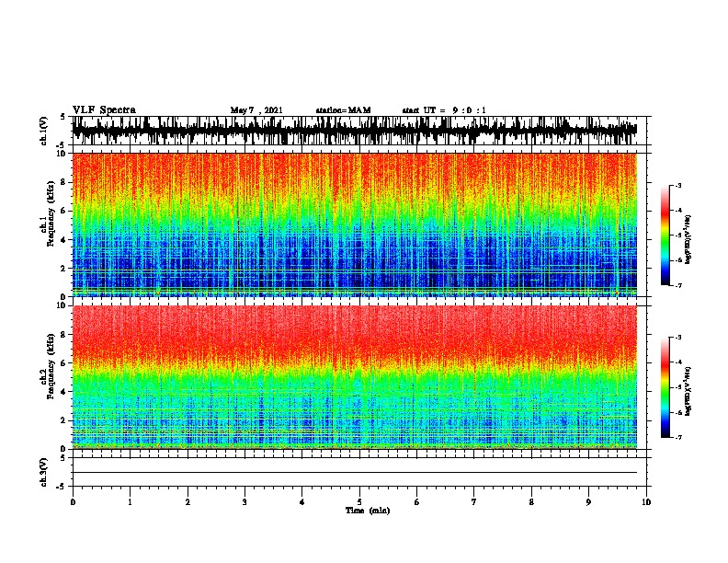Click the ch.1(V) waveform strip at top

coord(355,131)
